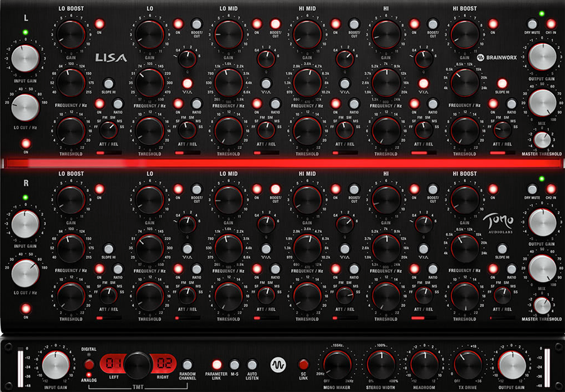
Task: Click R channel LO MID band V/A button
Action: click(266, 249)
